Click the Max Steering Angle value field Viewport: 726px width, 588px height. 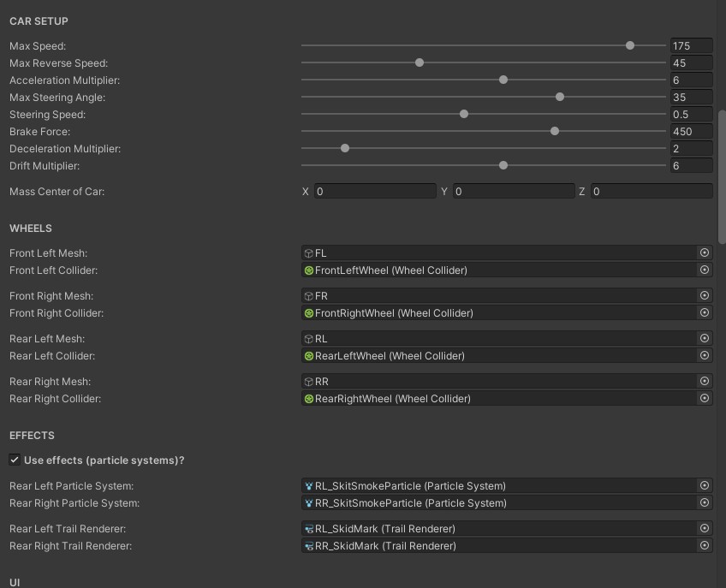pyautogui.click(x=691, y=98)
